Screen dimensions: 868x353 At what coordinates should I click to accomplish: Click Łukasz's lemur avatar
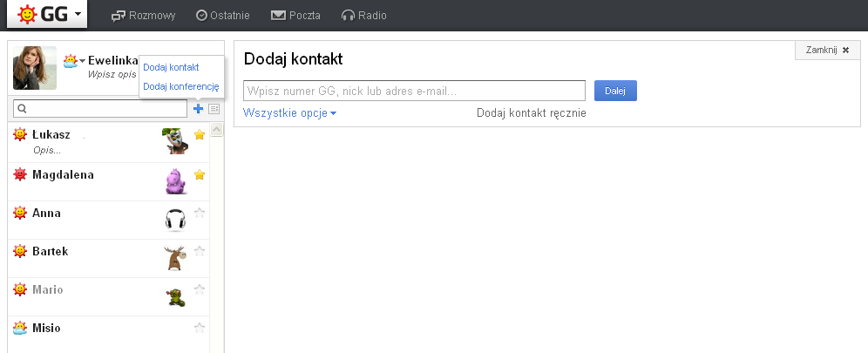point(175,140)
